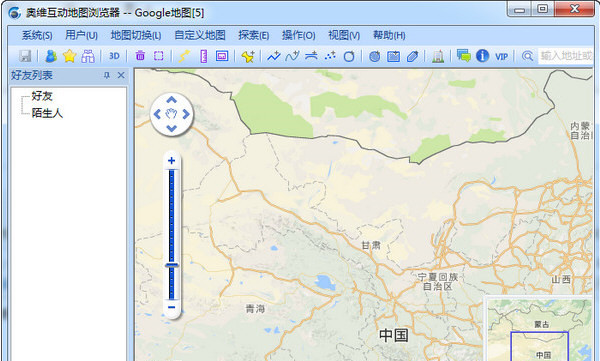Pan map up with navigation arrow
This screenshot has width=600, height=361.
[171, 100]
